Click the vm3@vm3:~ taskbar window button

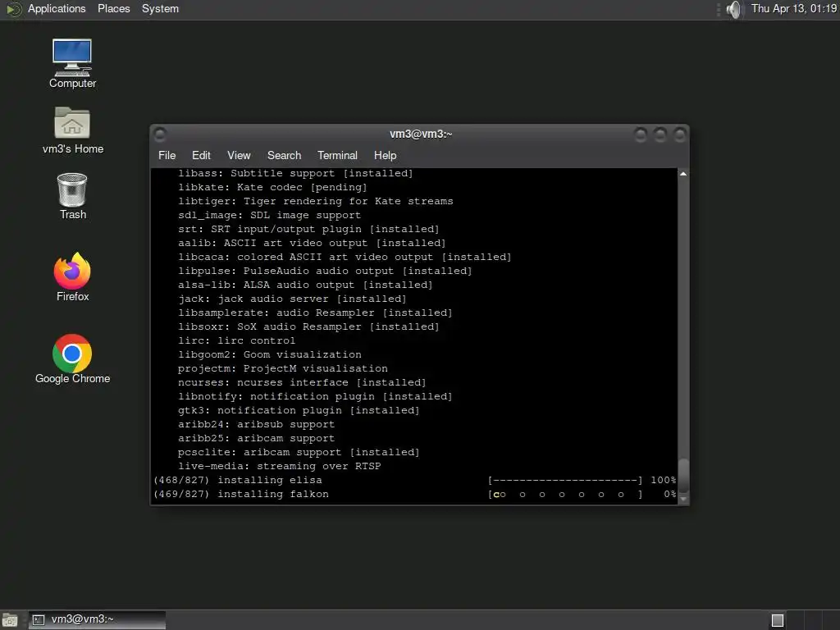click(x=97, y=620)
